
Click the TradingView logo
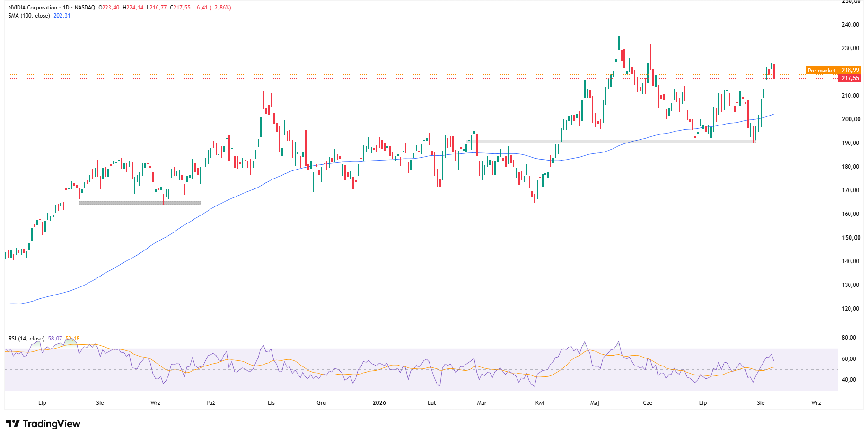[x=43, y=424]
